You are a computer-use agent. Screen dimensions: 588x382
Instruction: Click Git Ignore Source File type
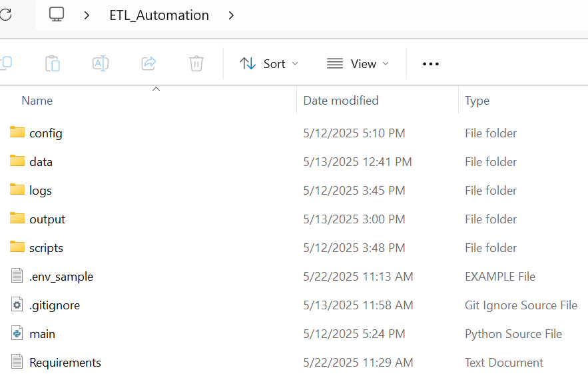click(x=521, y=306)
